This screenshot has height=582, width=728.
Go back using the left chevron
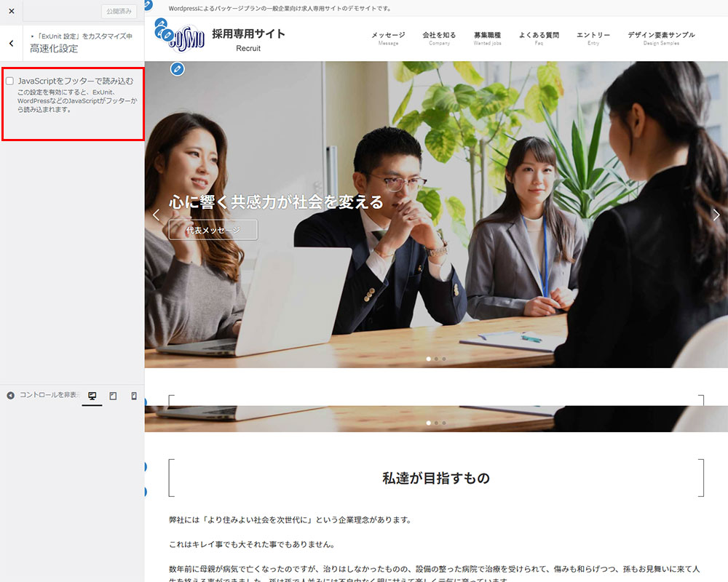[x=12, y=44]
